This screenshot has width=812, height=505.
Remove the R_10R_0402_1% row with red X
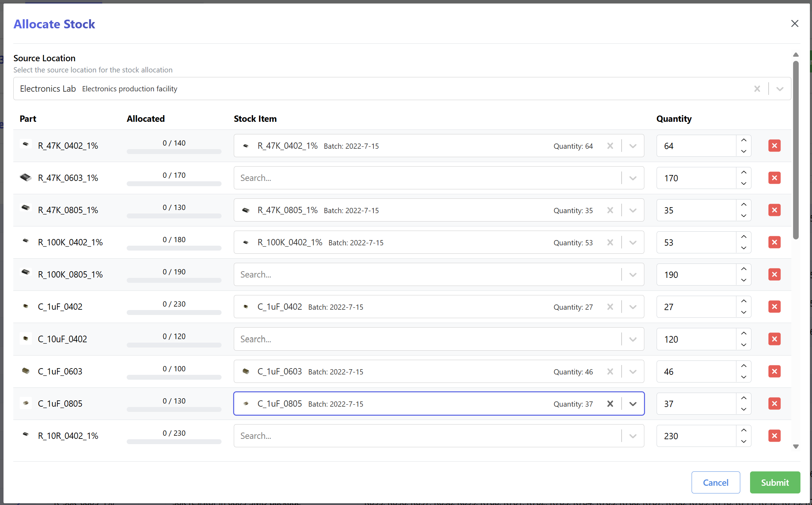(774, 436)
